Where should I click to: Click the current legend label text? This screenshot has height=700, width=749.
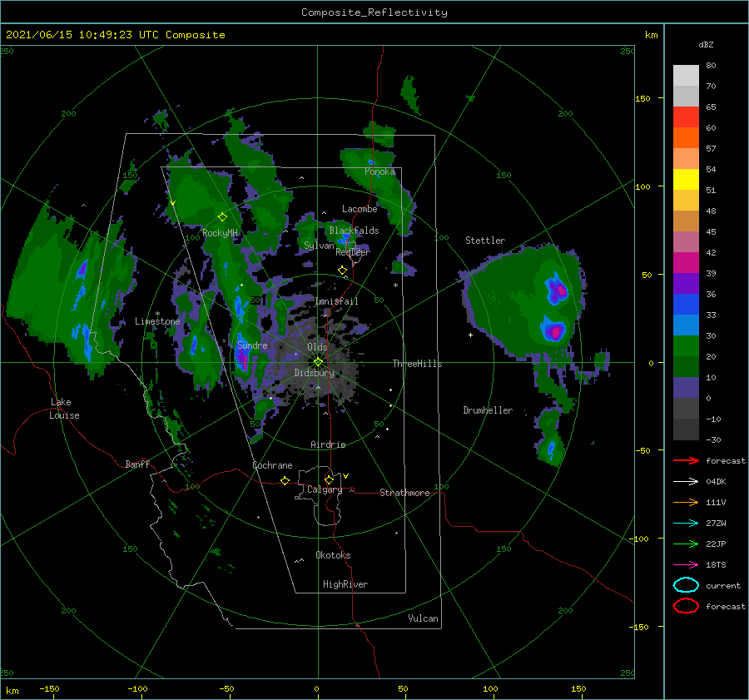click(x=722, y=585)
